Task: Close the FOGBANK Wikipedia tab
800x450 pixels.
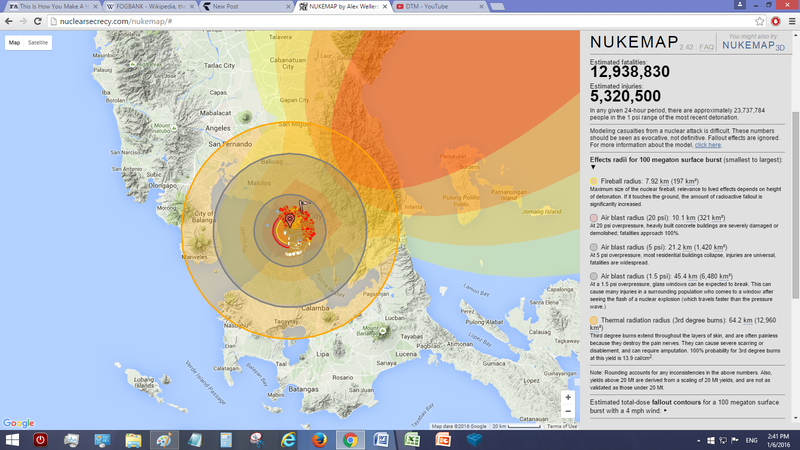Action: [x=192, y=7]
